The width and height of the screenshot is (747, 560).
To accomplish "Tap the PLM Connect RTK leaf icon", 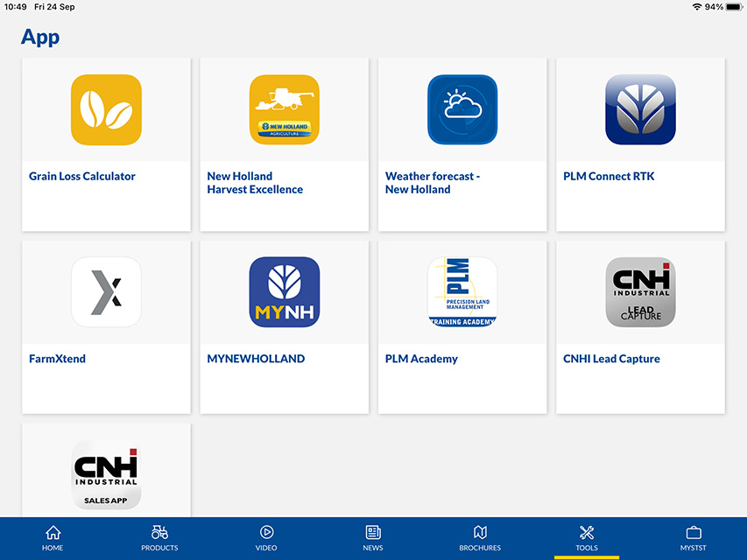I will 641,109.
